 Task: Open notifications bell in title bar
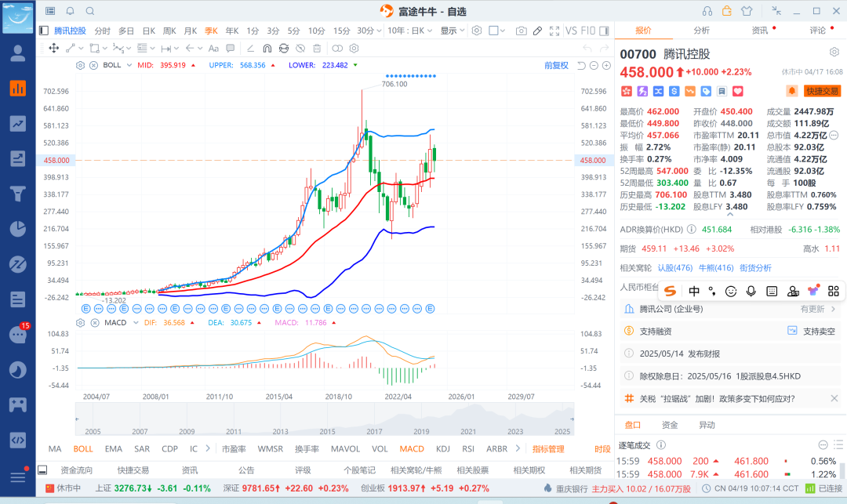tap(71, 11)
